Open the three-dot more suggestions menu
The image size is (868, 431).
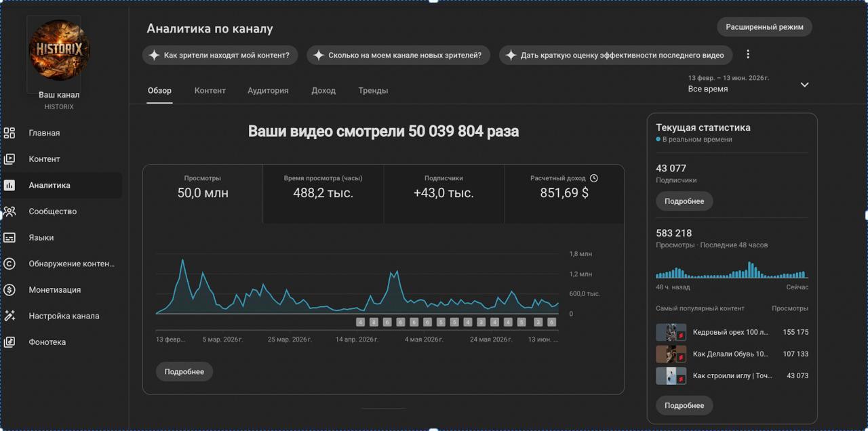pyautogui.click(x=748, y=54)
